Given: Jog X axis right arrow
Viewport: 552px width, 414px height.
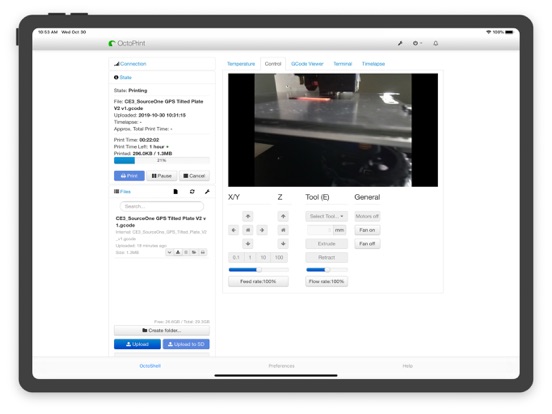Looking at the screenshot, I should click(x=262, y=230).
